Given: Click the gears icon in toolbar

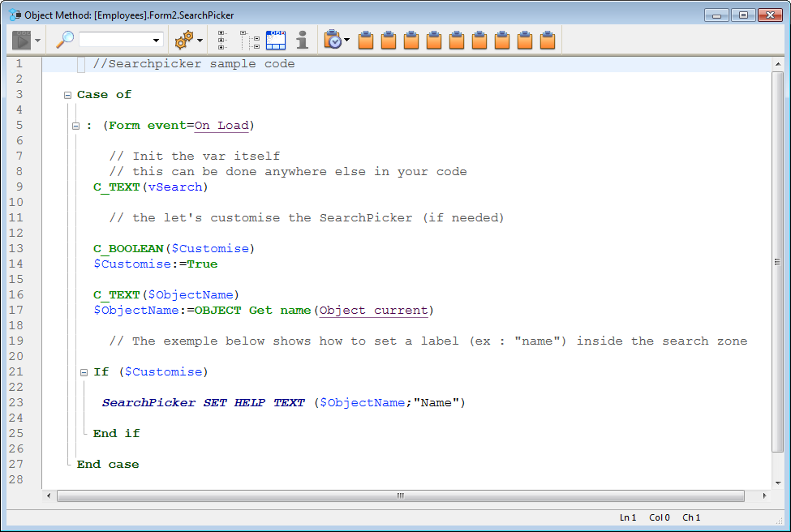Looking at the screenshot, I should [x=184, y=40].
